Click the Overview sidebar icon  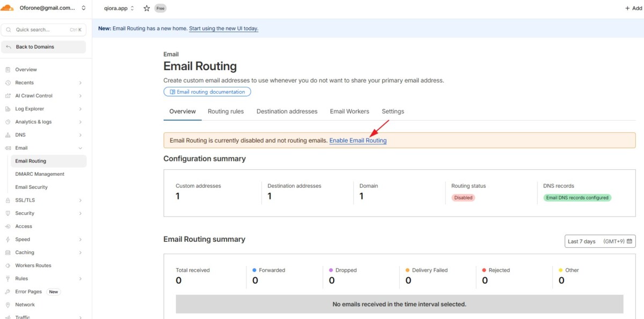[8, 70]
